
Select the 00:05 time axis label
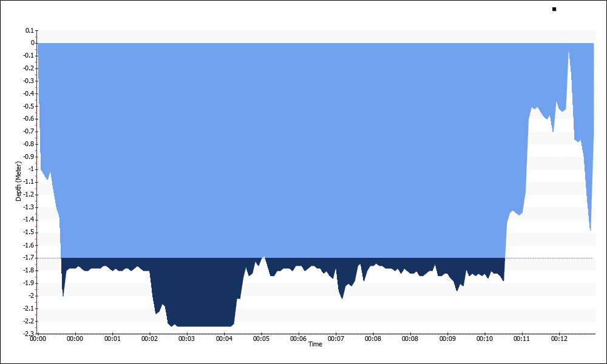261,339
